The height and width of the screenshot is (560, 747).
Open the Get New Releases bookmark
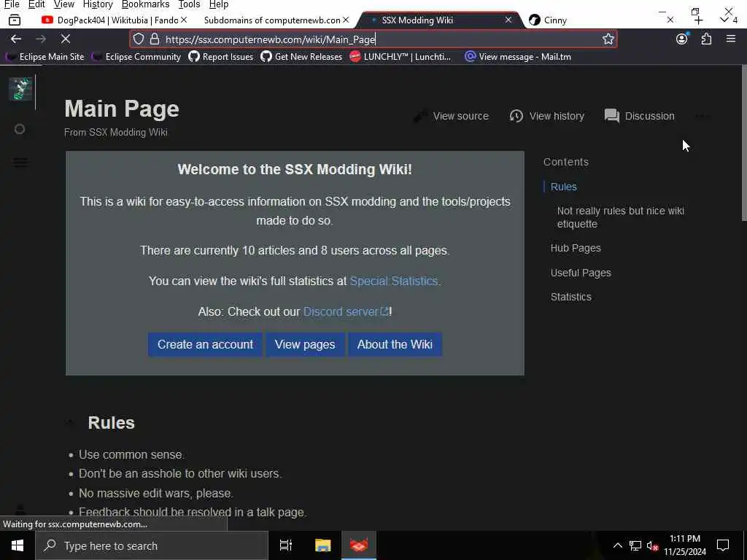(301, 57)
